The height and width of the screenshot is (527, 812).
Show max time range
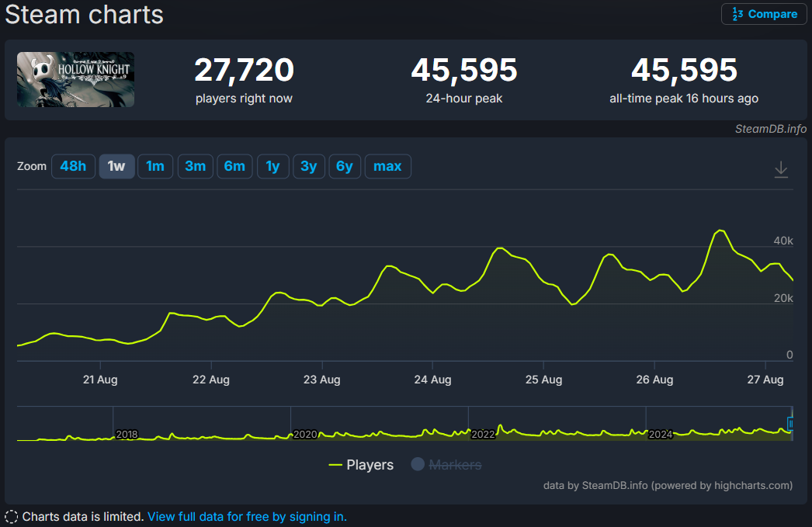[388, 166]
